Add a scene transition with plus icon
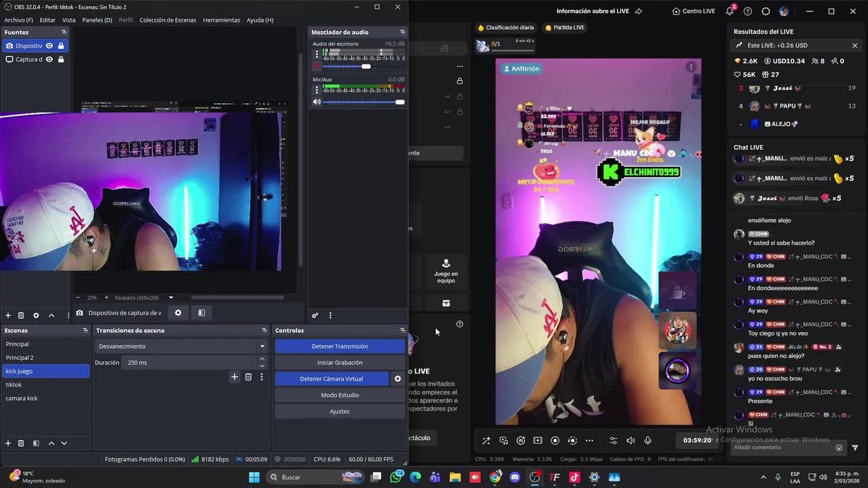 pos(235,377)
